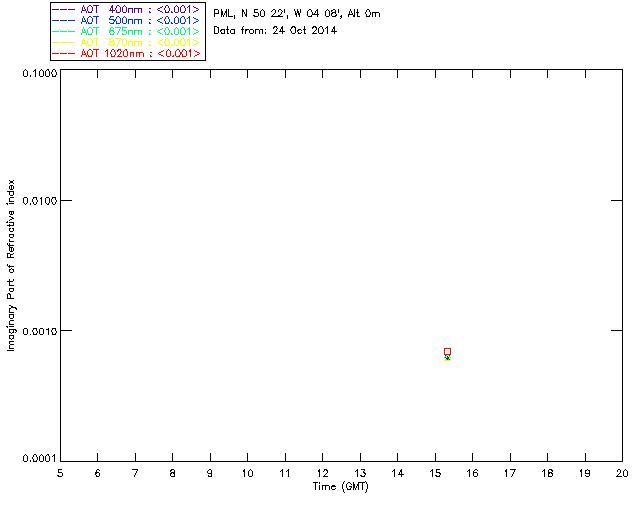Click the hour 9 x-axis tick label

(x=210, y=472)
